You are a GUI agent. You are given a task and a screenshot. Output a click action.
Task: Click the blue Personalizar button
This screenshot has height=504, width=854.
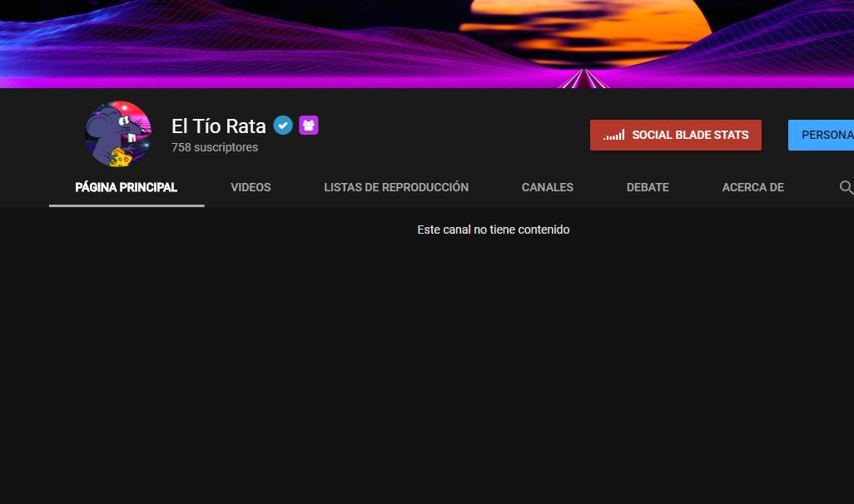tap(821, 135)
